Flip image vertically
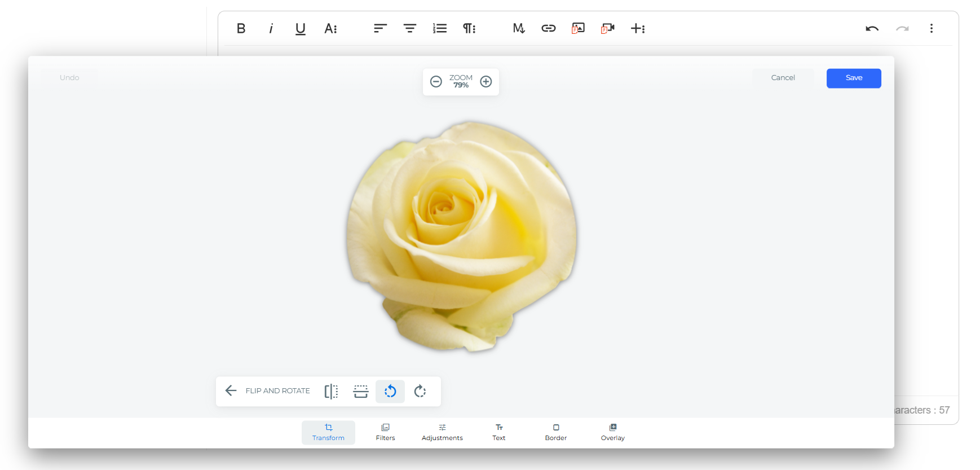 click(x=361, y=391)
